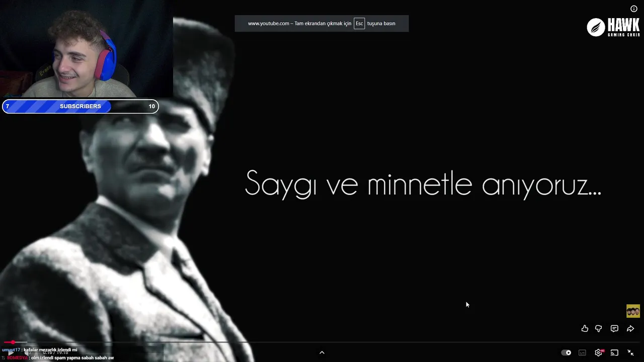
Task: Cast video to TV icon
Action: [614, 352]
